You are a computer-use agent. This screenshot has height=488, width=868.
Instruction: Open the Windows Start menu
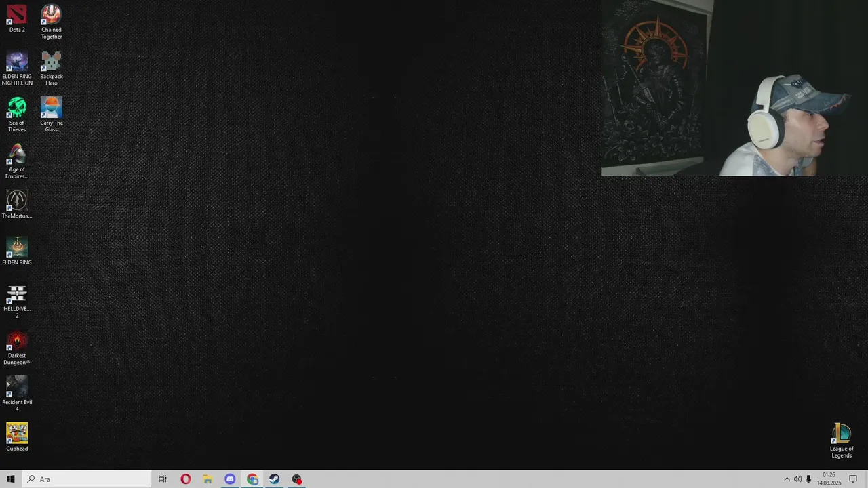coord(11,479)
